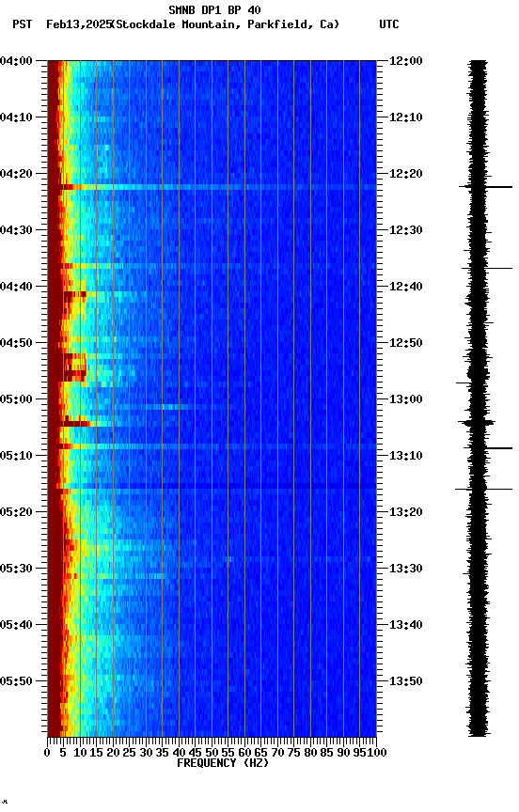This screenshot has height=812, width=519.
Task: Click the 100 Hz frequency tick label
Action: click(x=377, y=753)
